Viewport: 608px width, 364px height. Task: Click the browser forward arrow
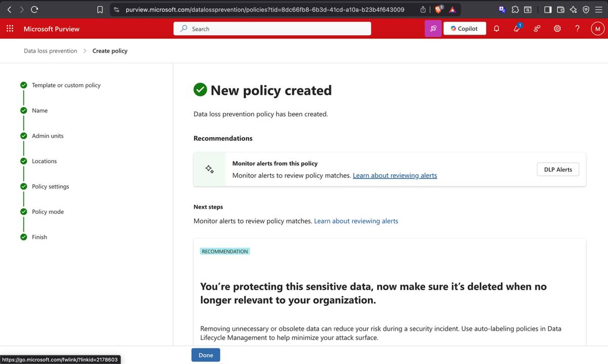tap(22, 9)
